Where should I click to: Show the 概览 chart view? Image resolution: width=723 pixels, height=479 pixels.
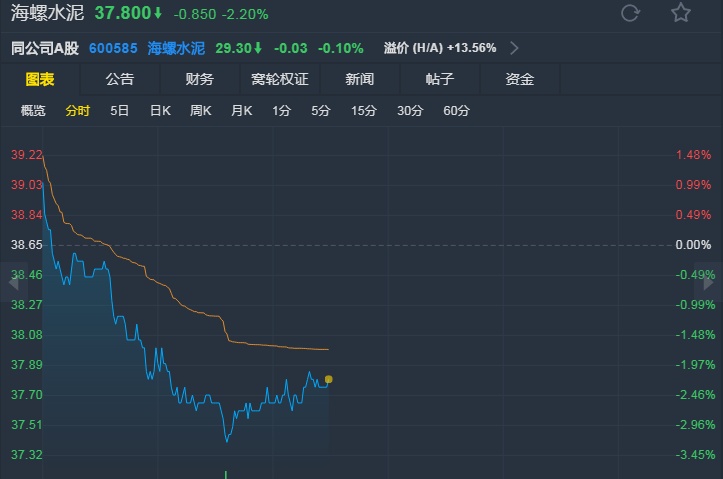coord(33,111)
